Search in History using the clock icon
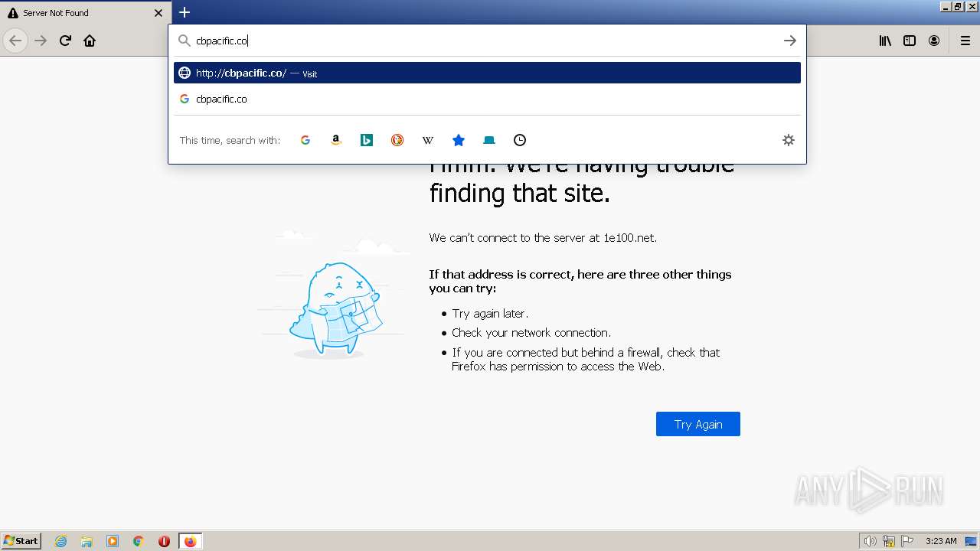This screenshot has height=551, width=980. (x=520, y=140)
